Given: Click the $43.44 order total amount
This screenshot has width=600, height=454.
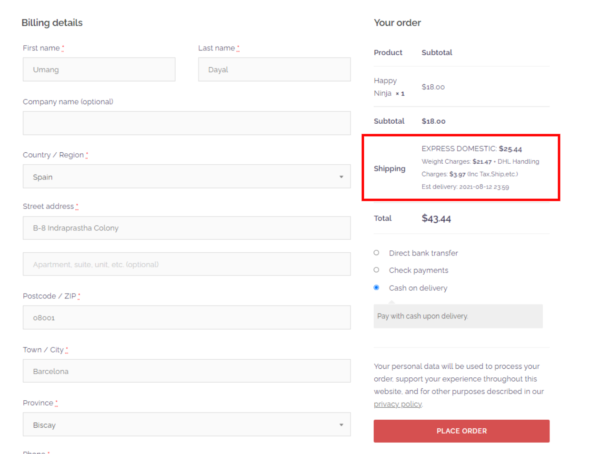Looking at the screenshot, I should pos(436,217).
